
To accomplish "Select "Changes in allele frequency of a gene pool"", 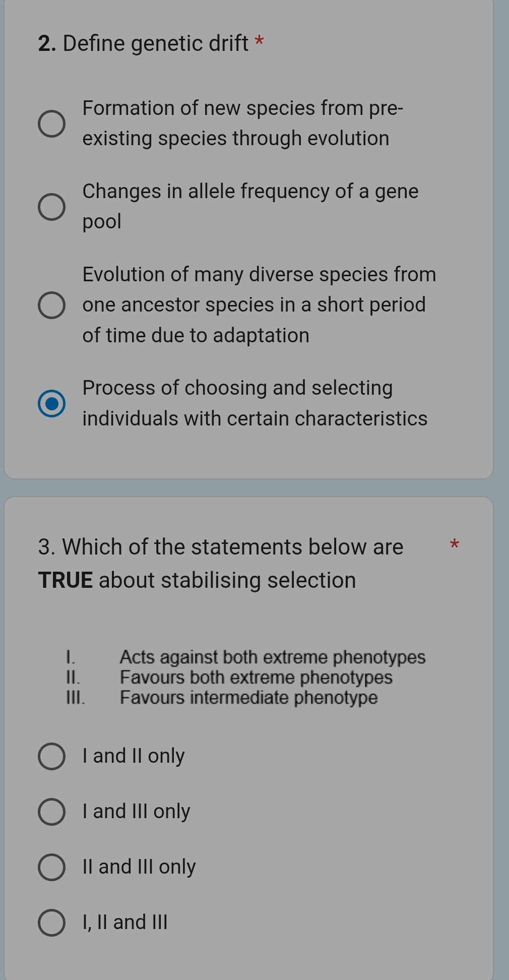I will point(51,206).
